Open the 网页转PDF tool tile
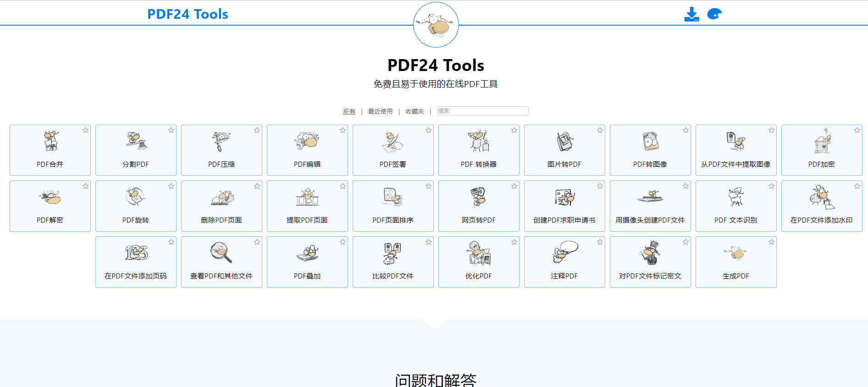 479,206
